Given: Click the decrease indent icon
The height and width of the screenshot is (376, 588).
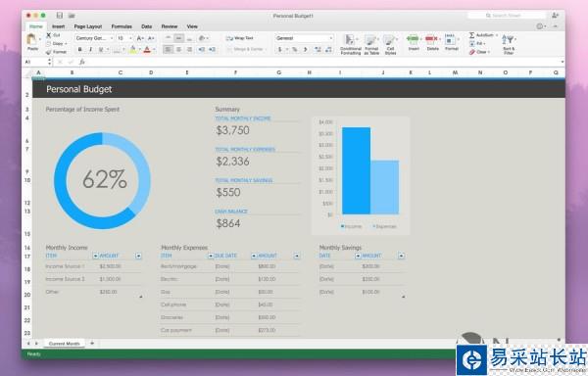Looking at the screenshot, I should 201,49.
